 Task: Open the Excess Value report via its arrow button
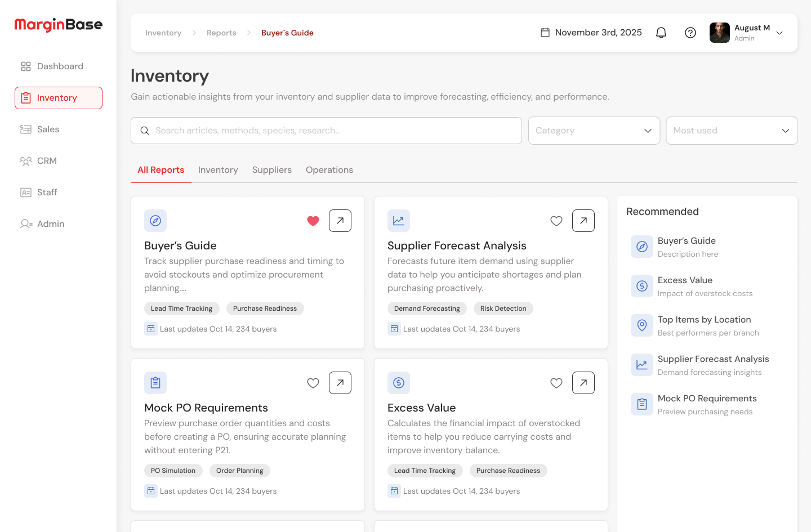583,382
